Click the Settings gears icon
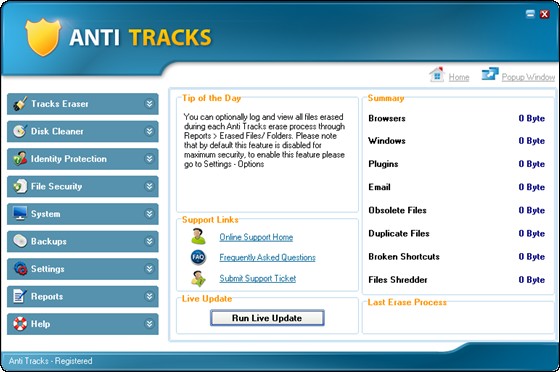Viewport: 560px width, 372px height. [x=20, y=268]
